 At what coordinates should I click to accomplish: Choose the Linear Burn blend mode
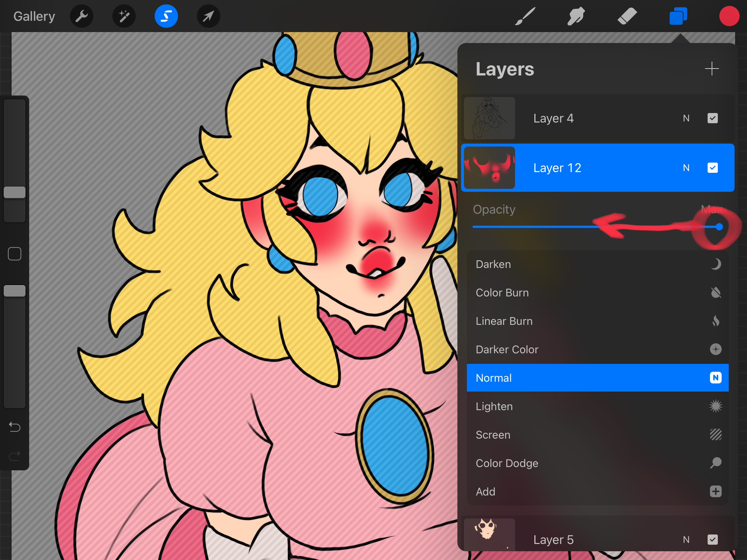pyautogui.click(x=597, y=321)
